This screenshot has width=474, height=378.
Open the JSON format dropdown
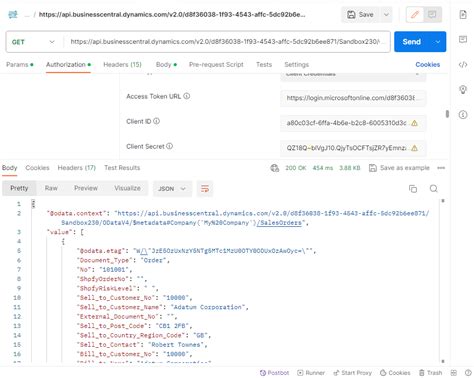point(172,189)
